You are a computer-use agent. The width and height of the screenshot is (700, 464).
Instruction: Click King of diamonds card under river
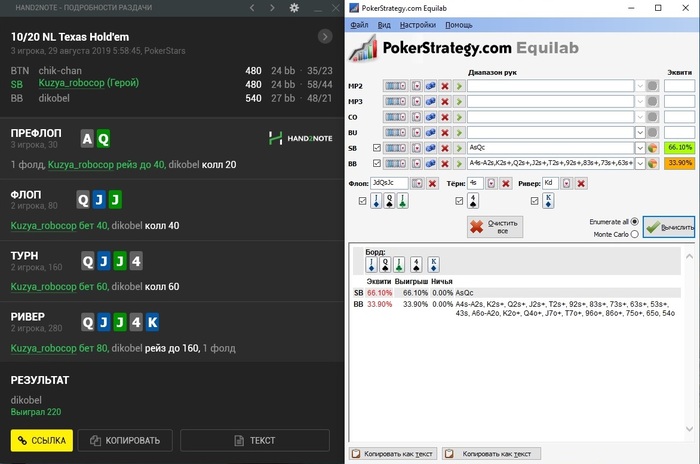click(549, 201)
